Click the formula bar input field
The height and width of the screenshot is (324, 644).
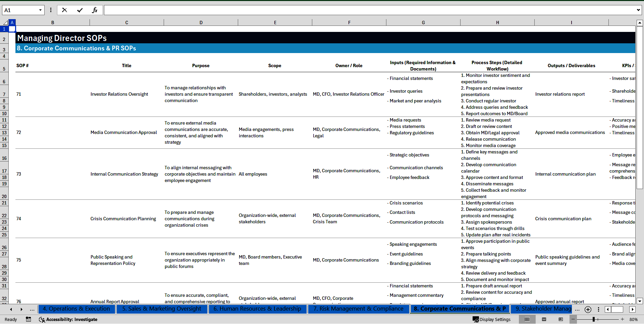(369, 10)
